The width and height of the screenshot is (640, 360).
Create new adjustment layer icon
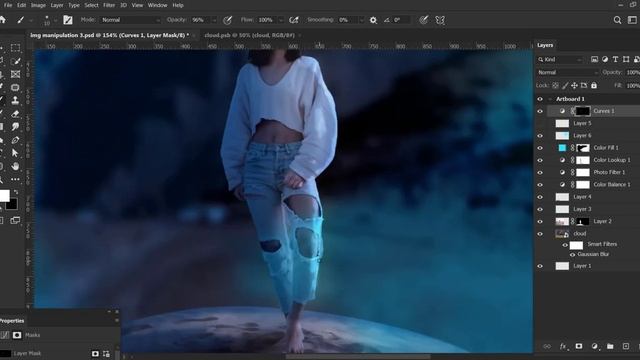[x=594, y=346]
